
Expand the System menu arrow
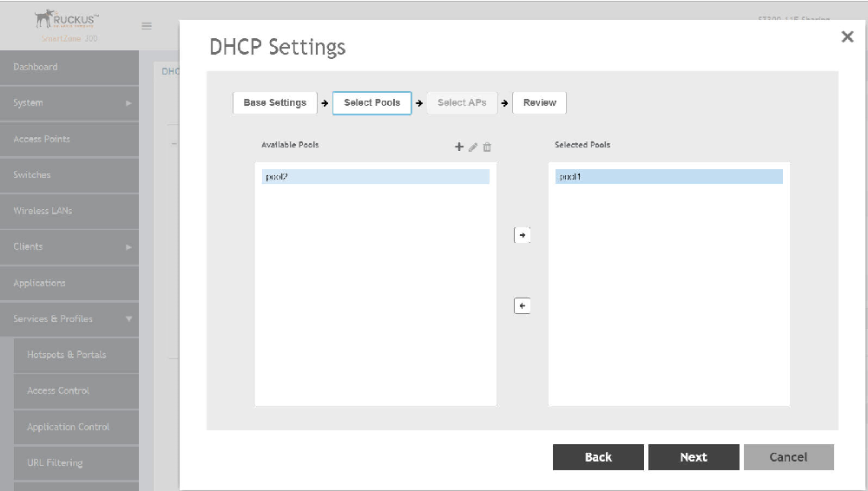point(128,103)
